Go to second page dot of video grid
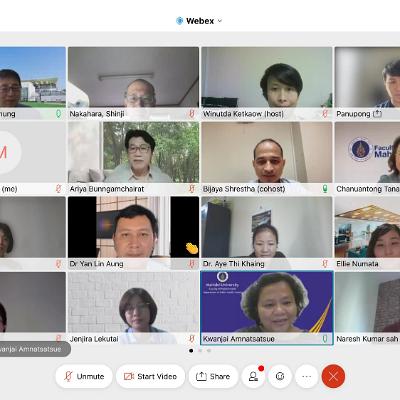This screenshot has width=400, height=400. (200, 351)
